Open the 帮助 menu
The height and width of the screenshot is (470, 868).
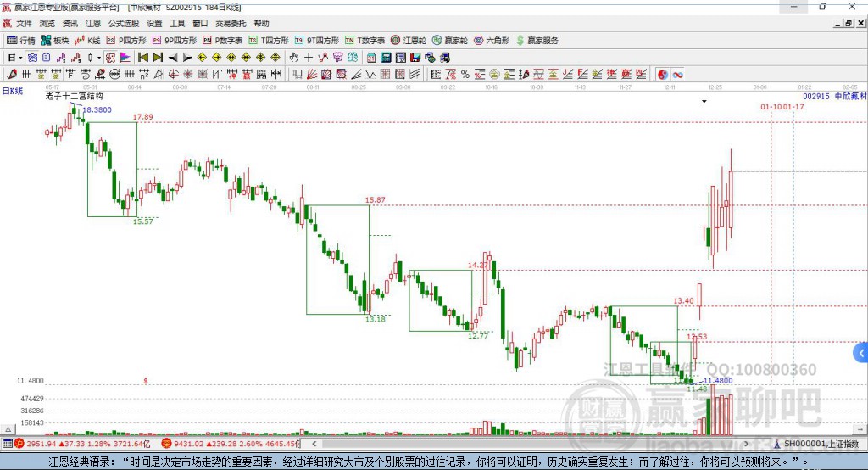pos(261,23)
